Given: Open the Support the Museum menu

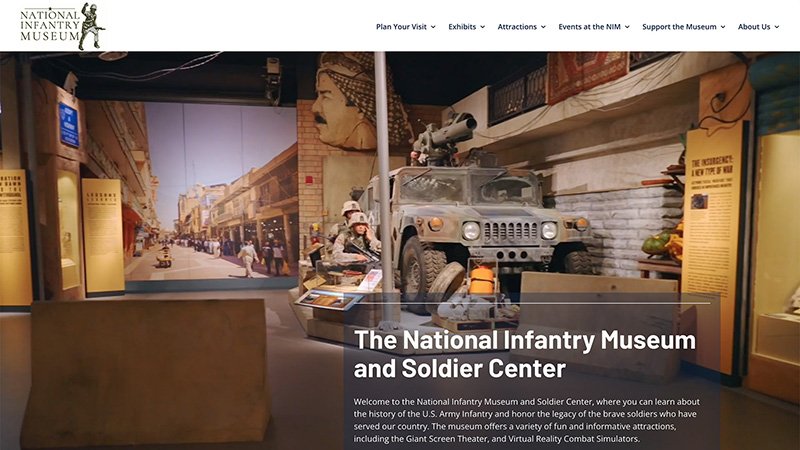Looking at the screenshot, I should 679,27.
